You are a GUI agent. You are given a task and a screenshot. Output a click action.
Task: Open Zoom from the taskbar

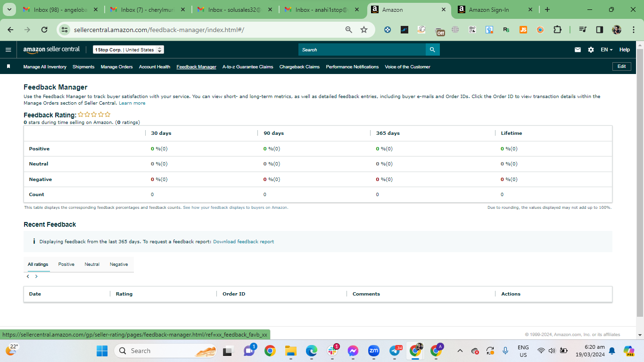[374, 351]
